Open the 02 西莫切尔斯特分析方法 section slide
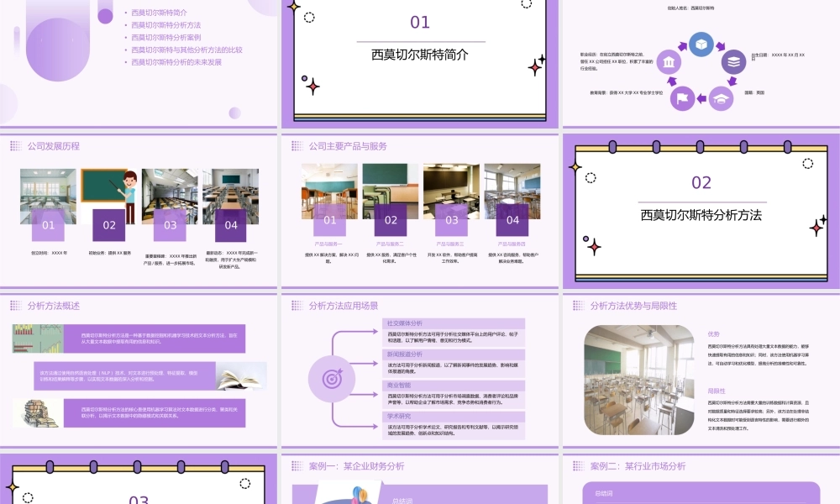This screenshot has width=840, height=504. (701, 212)
